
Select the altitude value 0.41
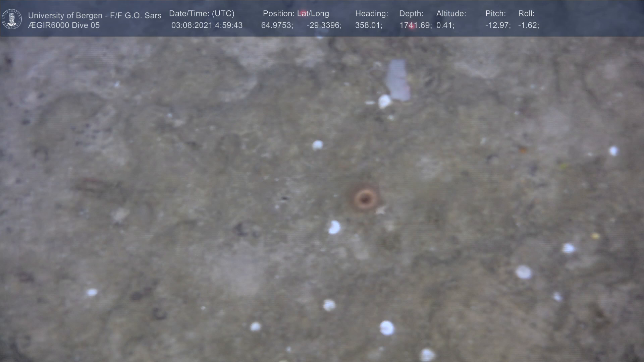pyautogui.click(x=445, y=25)
